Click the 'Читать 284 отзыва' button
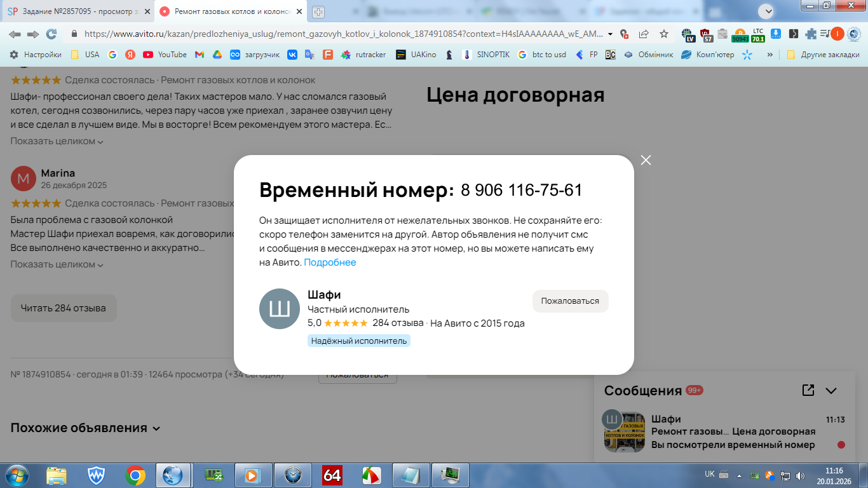Image resolution: width=868 pixels, height=488 pixels. [64, 308]
